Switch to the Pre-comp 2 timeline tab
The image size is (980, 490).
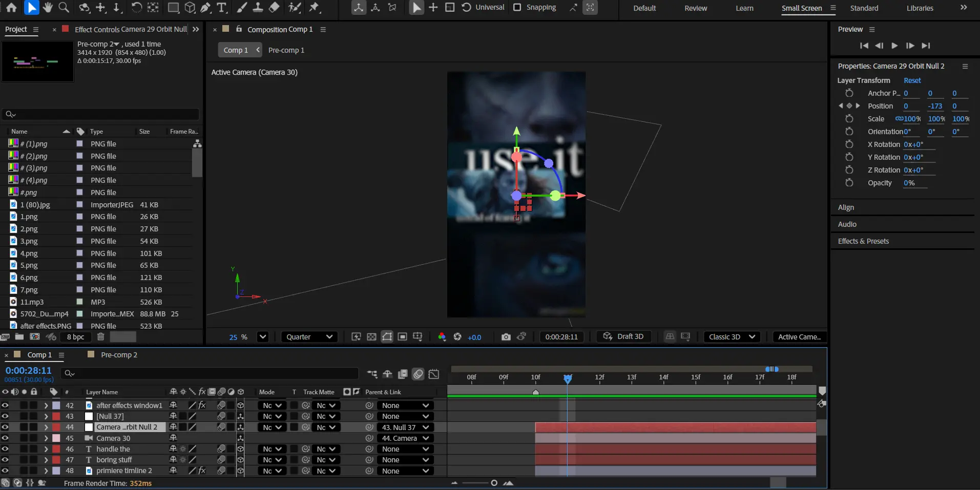119,355
